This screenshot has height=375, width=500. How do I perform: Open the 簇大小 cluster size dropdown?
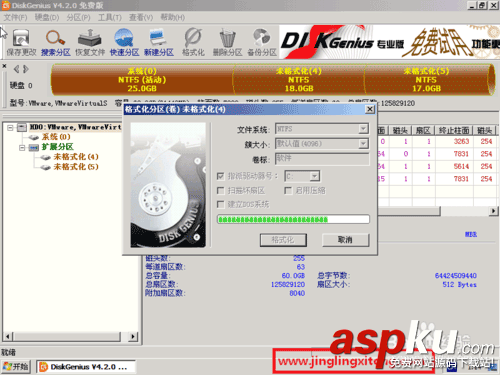363,144
